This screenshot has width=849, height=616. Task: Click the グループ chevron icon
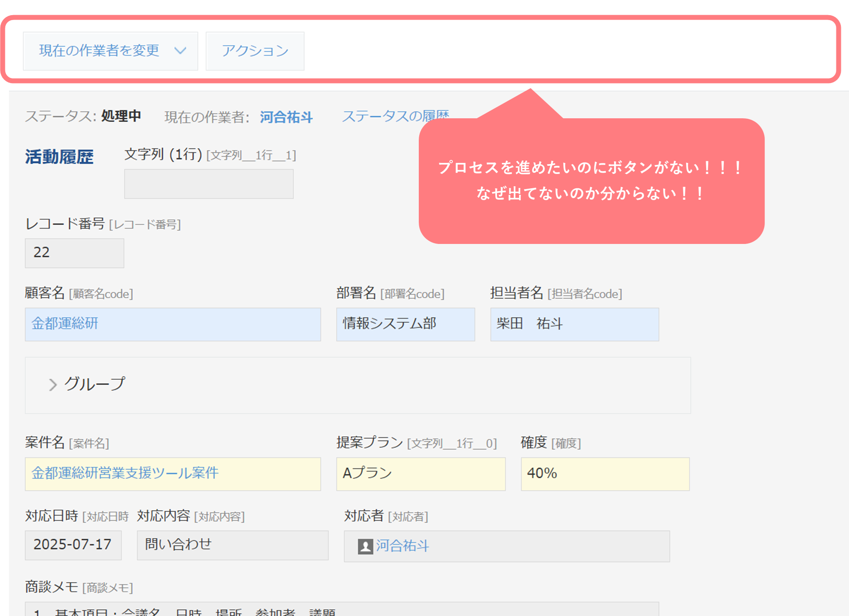tap(52, 385)
